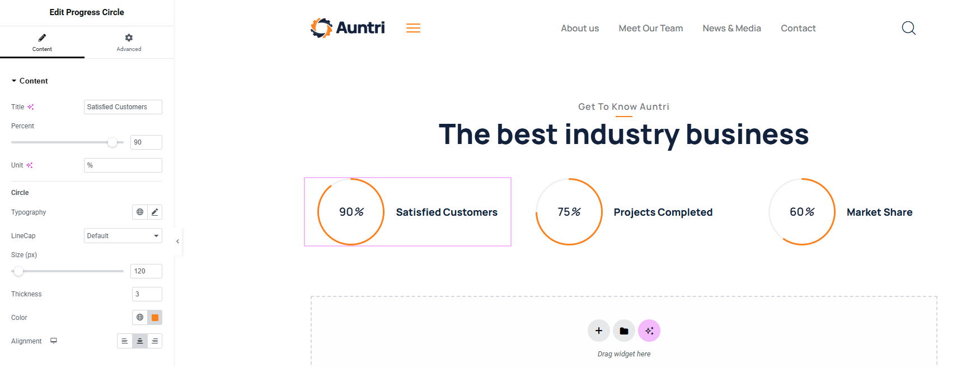Click the Percent slider handle
980x367 pixels.
112,142
